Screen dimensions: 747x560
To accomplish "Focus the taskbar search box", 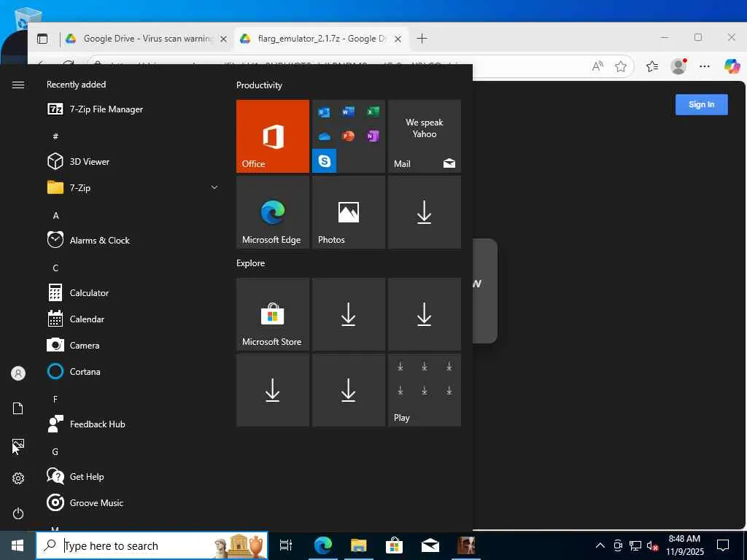I will click(152, 545).
